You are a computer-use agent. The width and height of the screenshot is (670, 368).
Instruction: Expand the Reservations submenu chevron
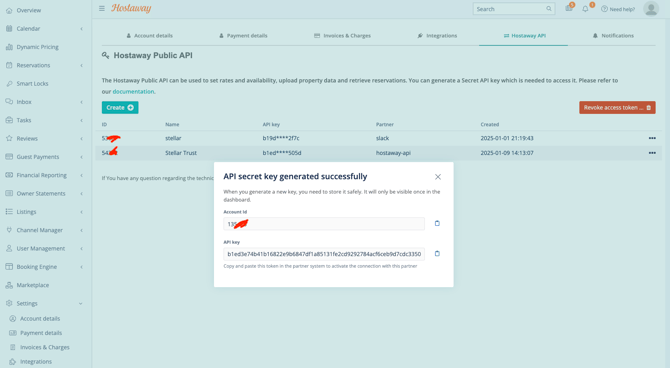81,65
